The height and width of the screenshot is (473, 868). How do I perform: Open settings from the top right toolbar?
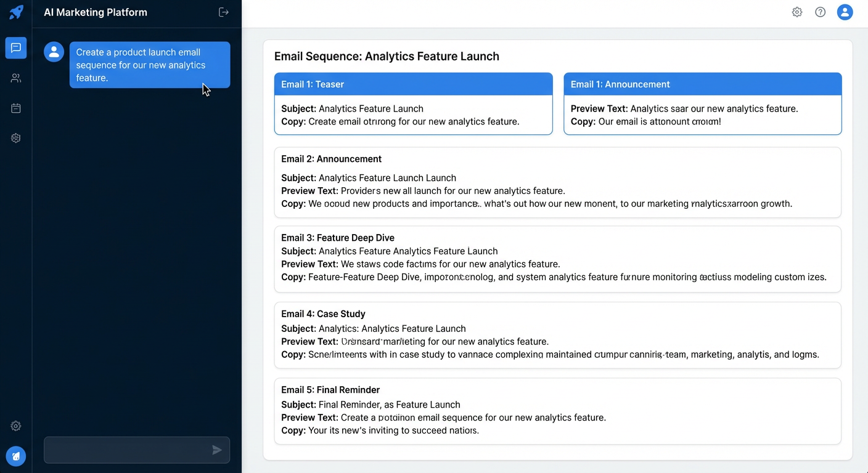click(x=796, y=12)
